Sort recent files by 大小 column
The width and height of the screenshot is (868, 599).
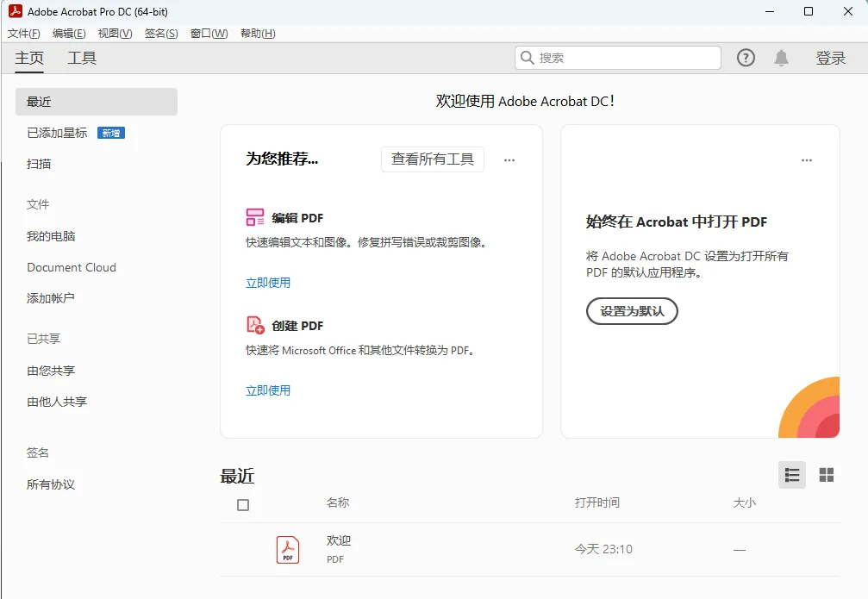click(745, 502)
